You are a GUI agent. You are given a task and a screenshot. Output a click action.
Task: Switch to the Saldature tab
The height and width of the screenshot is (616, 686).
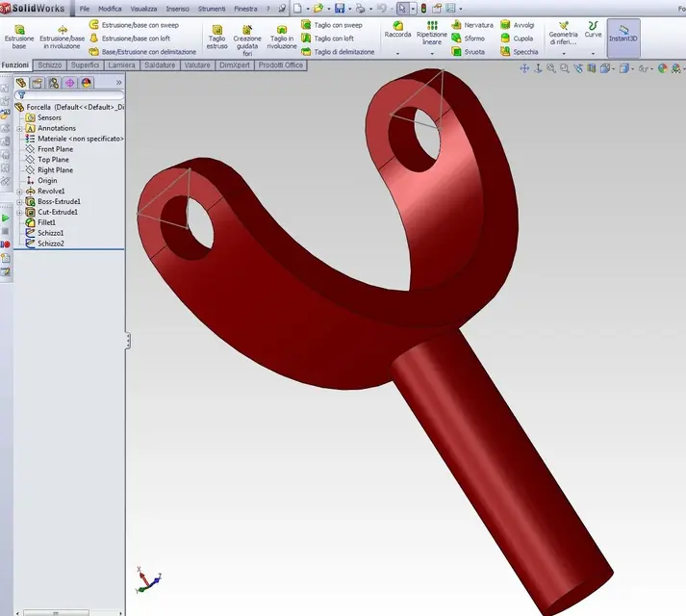pos(160,65)
